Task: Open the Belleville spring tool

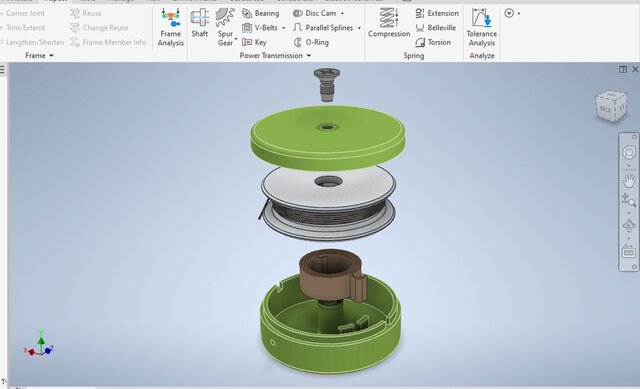Action: (436, 28)
